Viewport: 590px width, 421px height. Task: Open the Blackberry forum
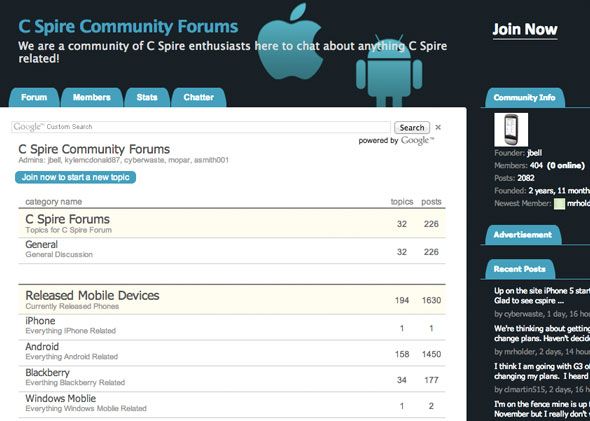coord(47,373)
